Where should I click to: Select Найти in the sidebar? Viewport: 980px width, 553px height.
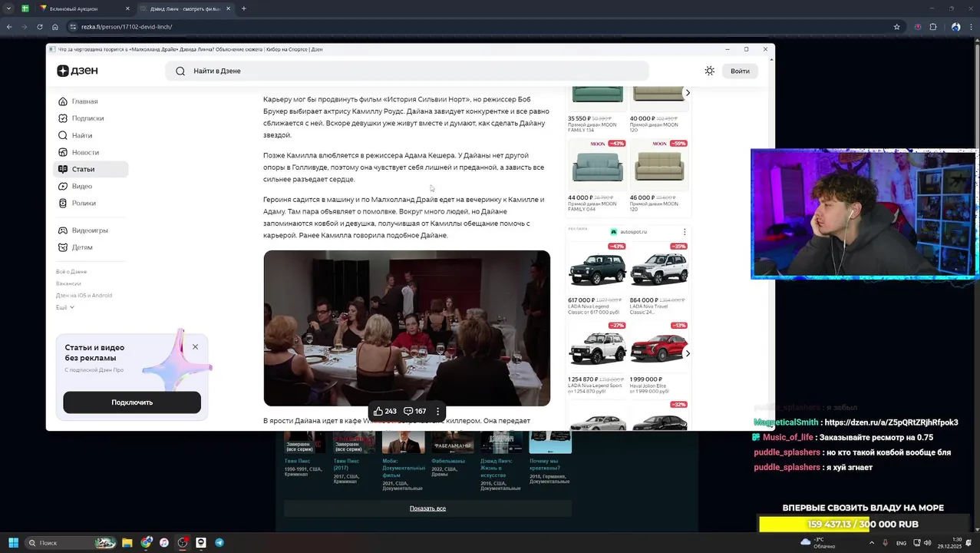pos(81,135)
